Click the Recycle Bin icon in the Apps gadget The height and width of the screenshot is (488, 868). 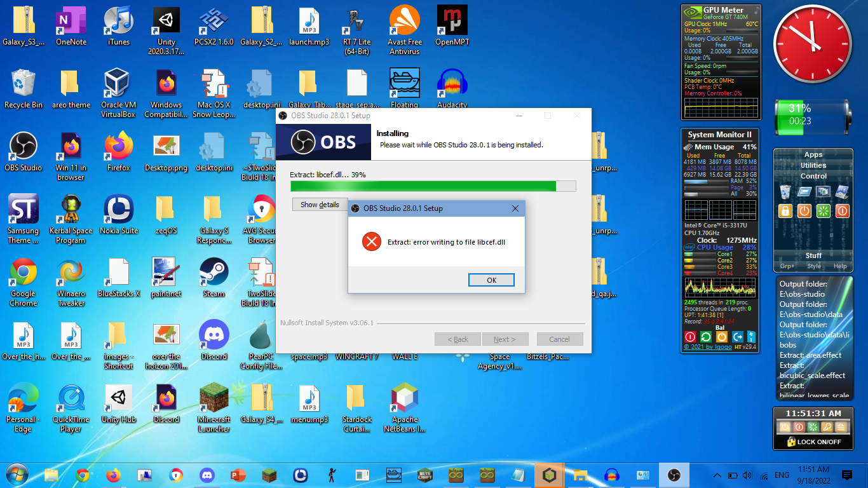pos(785,192)
